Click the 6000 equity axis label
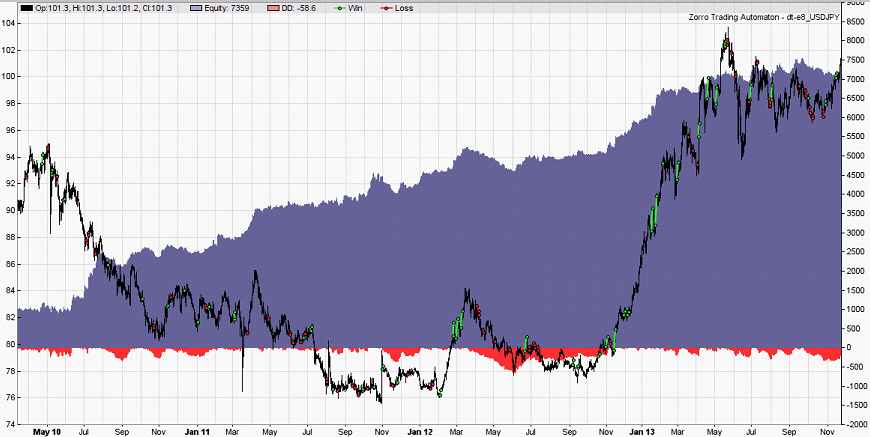 point(855,118)
